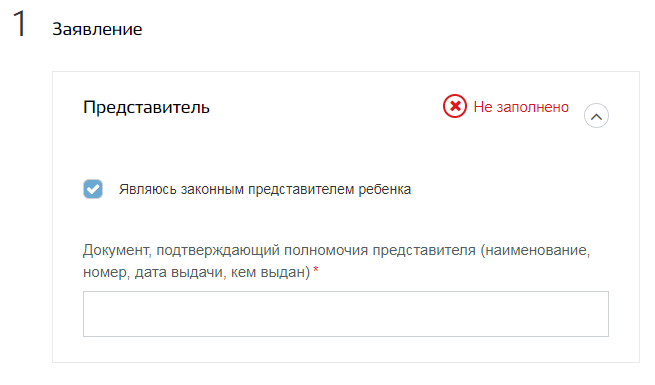Toggle via the Являюсь законным представителем ребенка label

click(x=265, y=189)
